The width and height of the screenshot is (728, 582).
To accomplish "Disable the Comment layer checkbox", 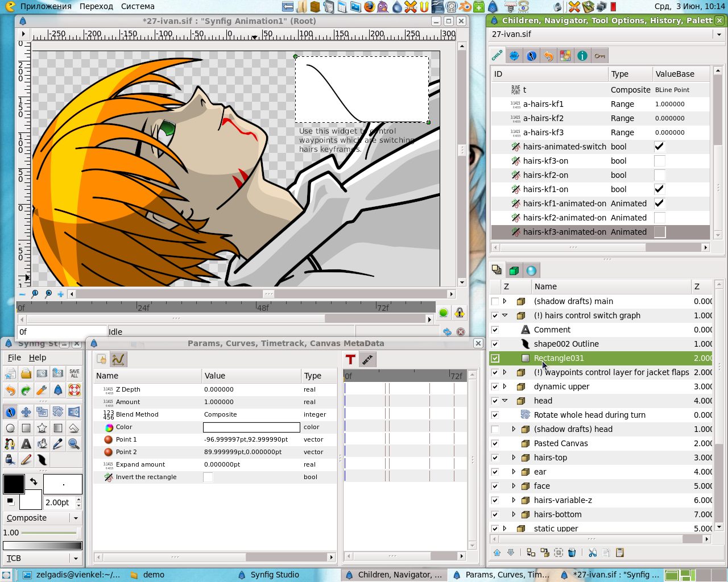I will (495, 330).
